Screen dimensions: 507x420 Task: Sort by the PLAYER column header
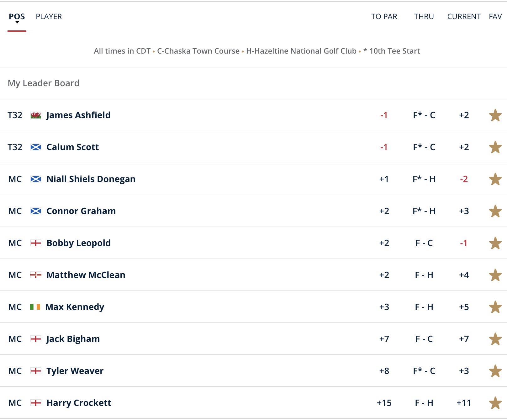(x=49, y=17)
